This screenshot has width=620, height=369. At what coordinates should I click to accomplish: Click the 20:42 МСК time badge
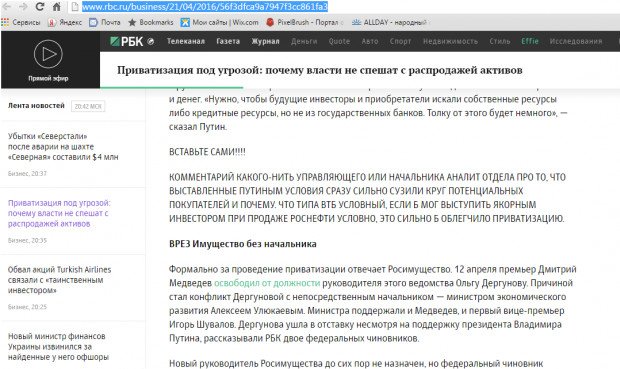(x=88, y=106)
